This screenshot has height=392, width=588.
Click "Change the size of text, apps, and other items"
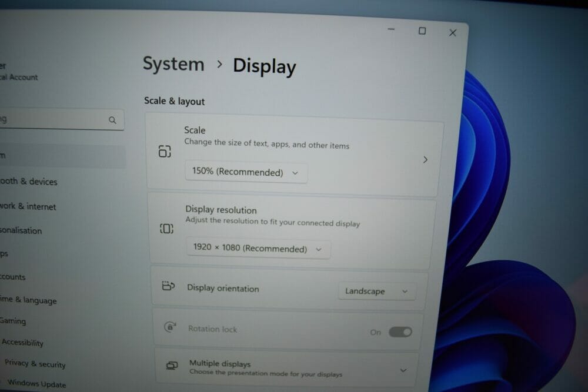click(266, 143)
